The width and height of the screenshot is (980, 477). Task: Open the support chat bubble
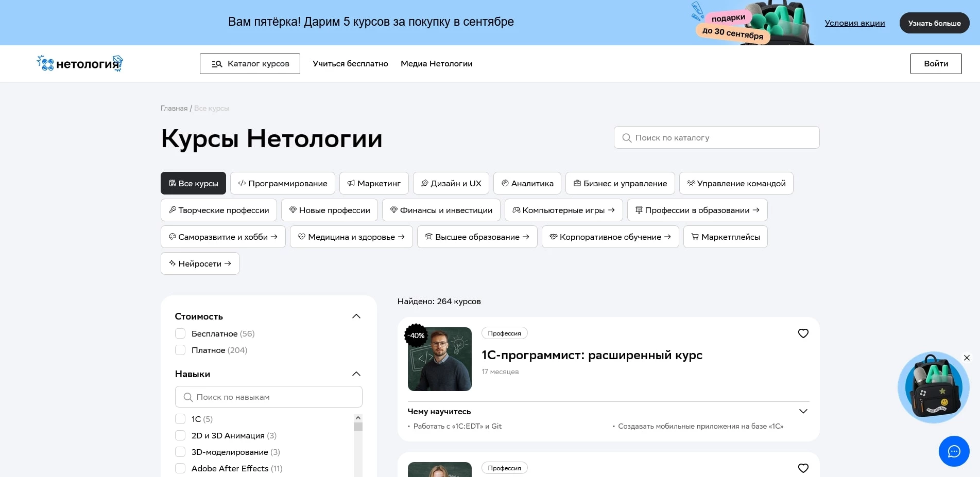[954, 451]
